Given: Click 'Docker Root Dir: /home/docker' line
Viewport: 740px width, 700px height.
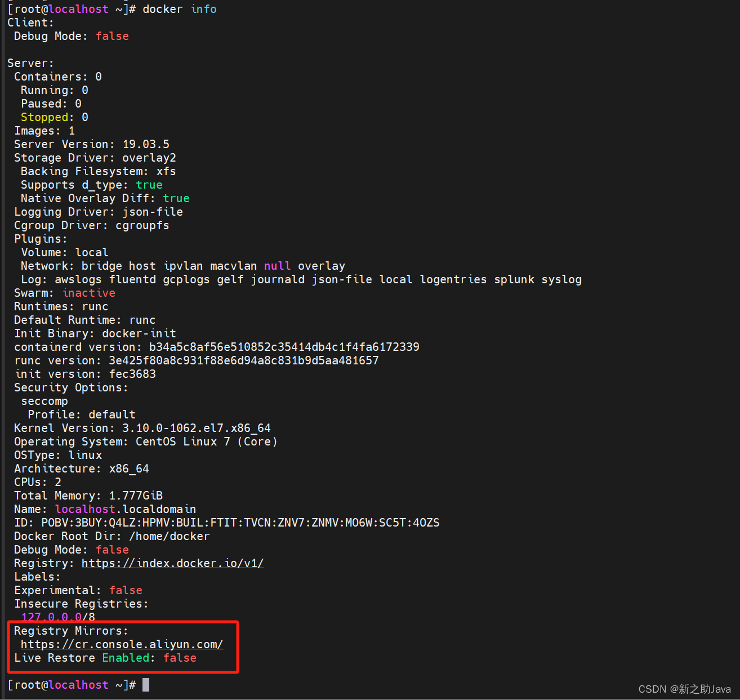Looking at the screenshot, I should point(112,536).
